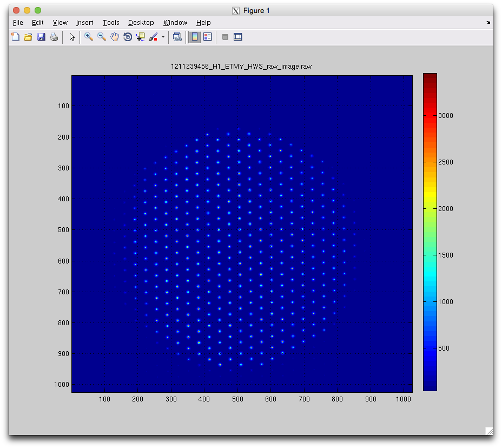Enable the Rotate 3D tool

click(128, 37)
